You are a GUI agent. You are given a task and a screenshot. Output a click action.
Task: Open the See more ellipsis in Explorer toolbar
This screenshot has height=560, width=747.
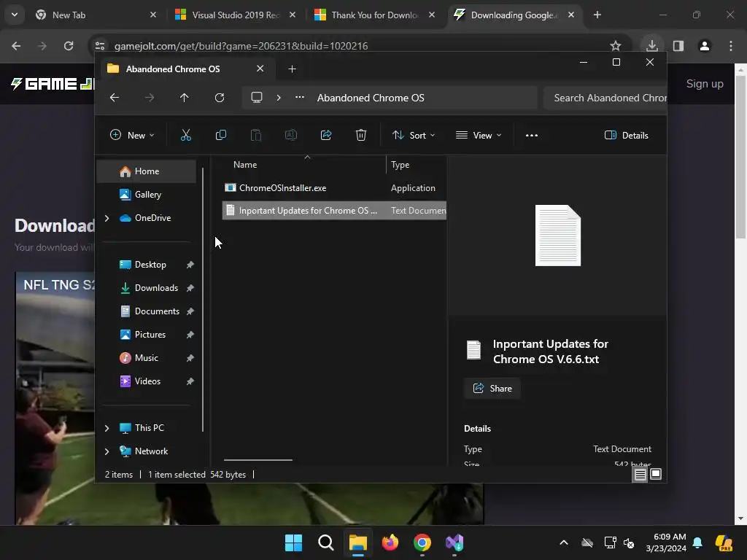[532, 135]
